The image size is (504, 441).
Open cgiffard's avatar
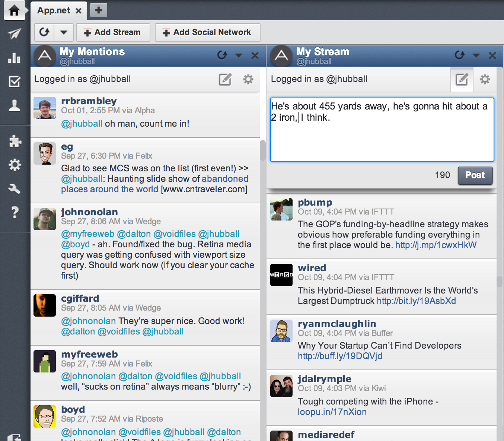[45, 305]
